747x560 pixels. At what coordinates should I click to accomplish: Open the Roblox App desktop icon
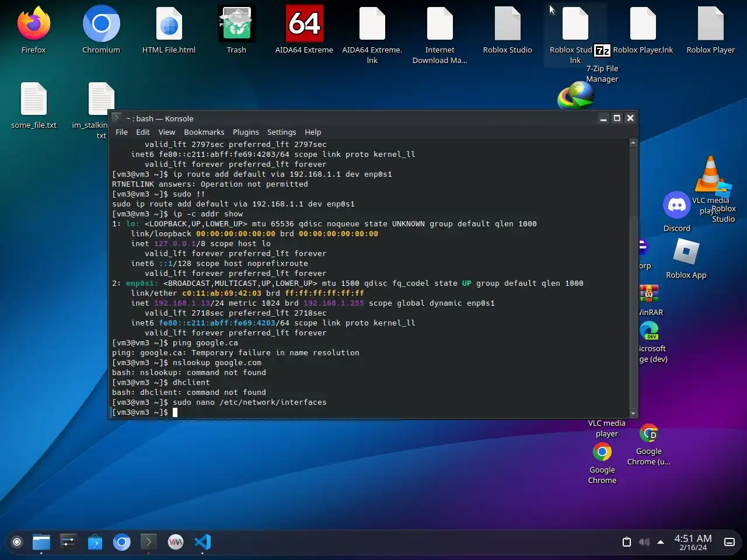pos(686,253)
